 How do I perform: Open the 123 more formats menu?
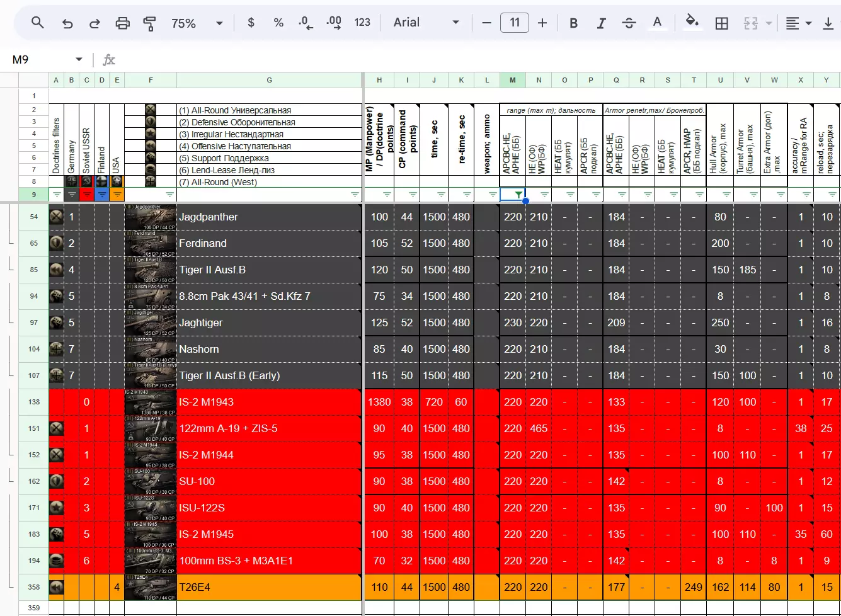point(362,23)
